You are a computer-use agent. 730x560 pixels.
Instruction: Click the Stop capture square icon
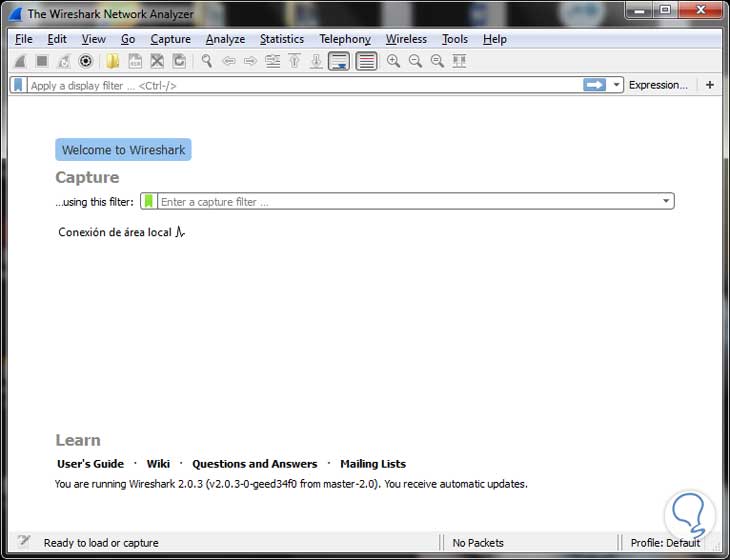point(42,61)
